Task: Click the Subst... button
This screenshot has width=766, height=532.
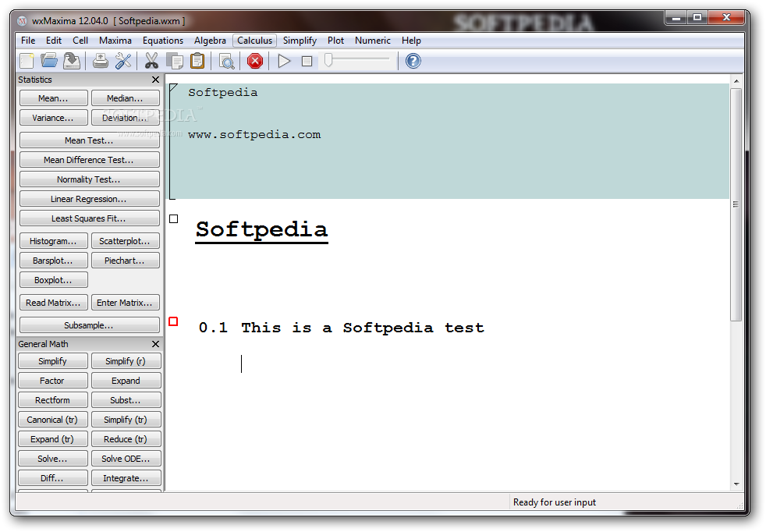Action: tap(126, 400)
